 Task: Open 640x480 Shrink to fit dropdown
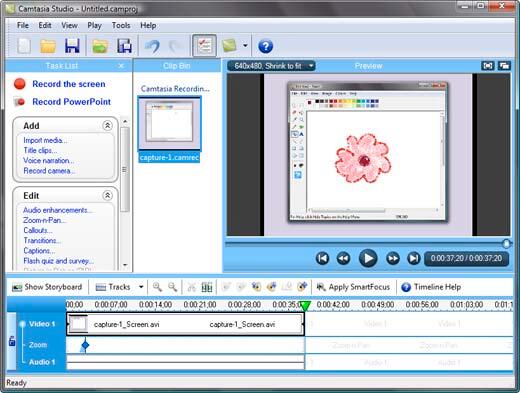click(271, 66)
